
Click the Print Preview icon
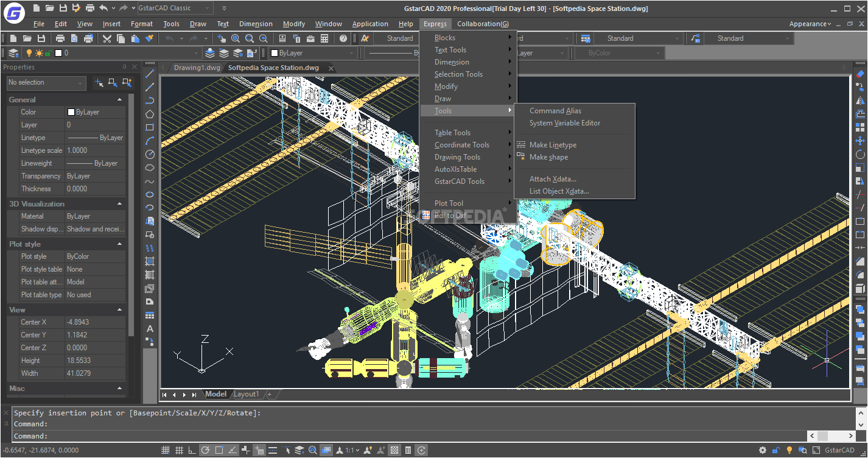click(x=74, y=38)
